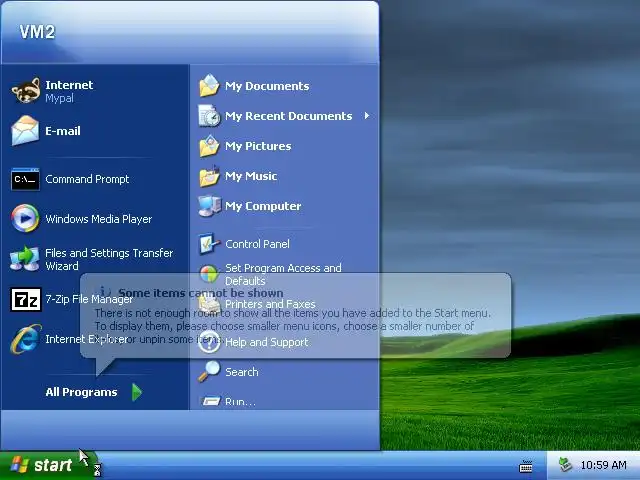Select Windows Media Player text entry
Image resolution: width=640 pixels, height=480 pixels.
pos(98,219)
